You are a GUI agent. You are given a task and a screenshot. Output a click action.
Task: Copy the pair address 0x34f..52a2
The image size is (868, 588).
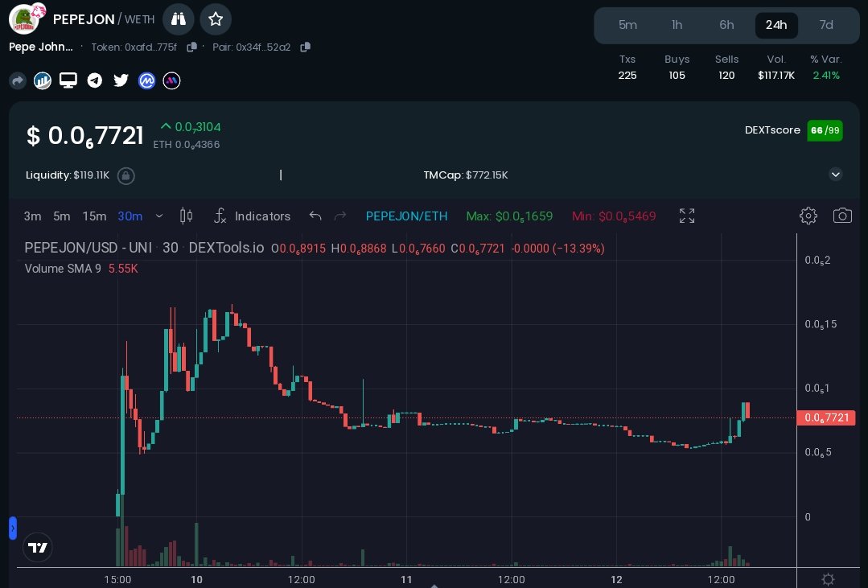tap(305, 47)
